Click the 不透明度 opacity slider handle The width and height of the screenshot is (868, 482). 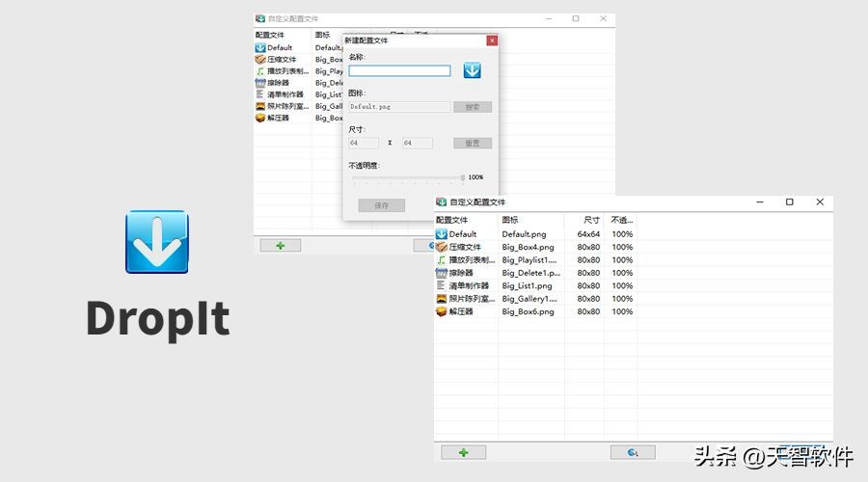tap(462, 177)
